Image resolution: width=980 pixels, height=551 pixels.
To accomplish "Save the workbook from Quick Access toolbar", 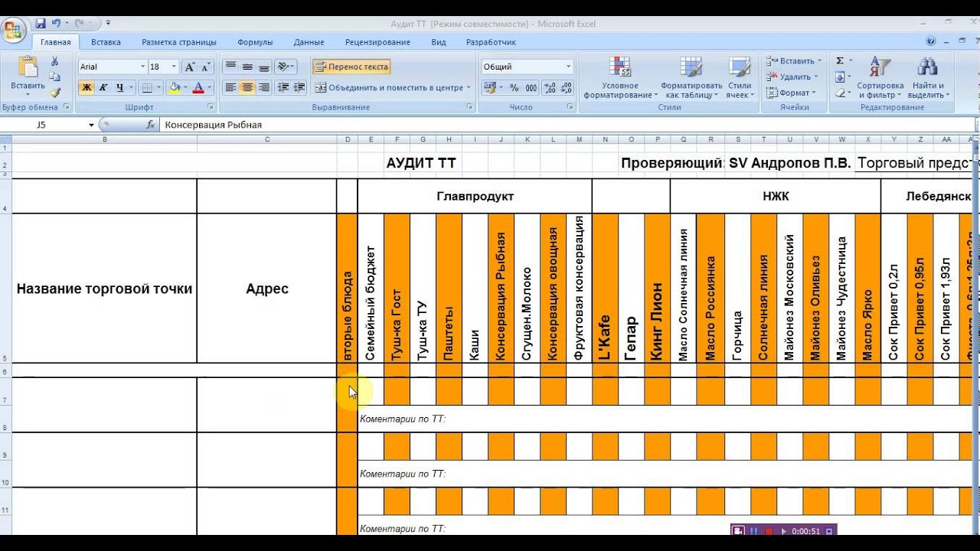I will [x=41, y=24].
